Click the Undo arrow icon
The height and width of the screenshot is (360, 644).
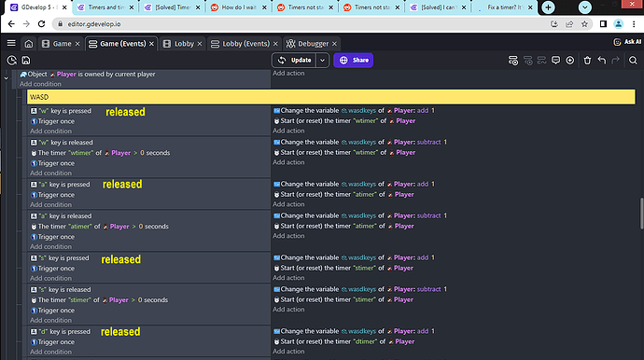point(602,61)
